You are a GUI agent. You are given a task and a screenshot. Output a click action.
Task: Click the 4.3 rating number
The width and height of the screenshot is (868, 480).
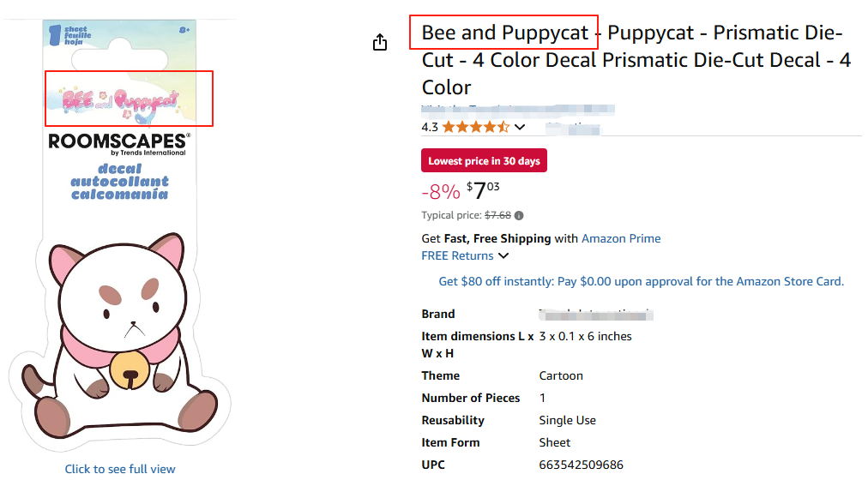(430, 127)
